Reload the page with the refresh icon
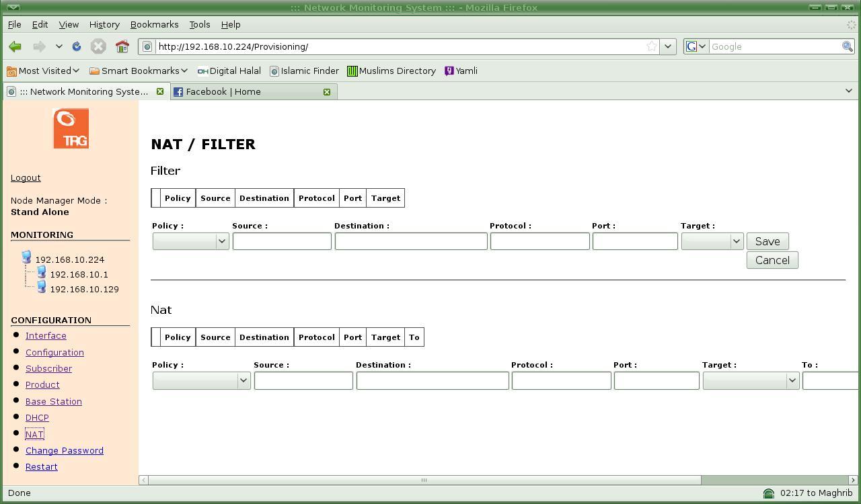The width and height of the screenshot is (861, 504). [x=77, y=46]
